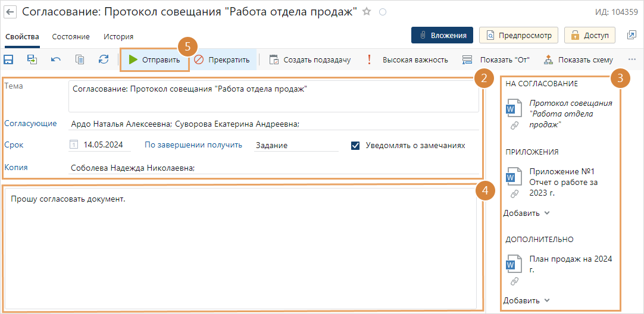Click the circle status indicator near title
Viewport: 644px width, 314px height.
point(383,12)
